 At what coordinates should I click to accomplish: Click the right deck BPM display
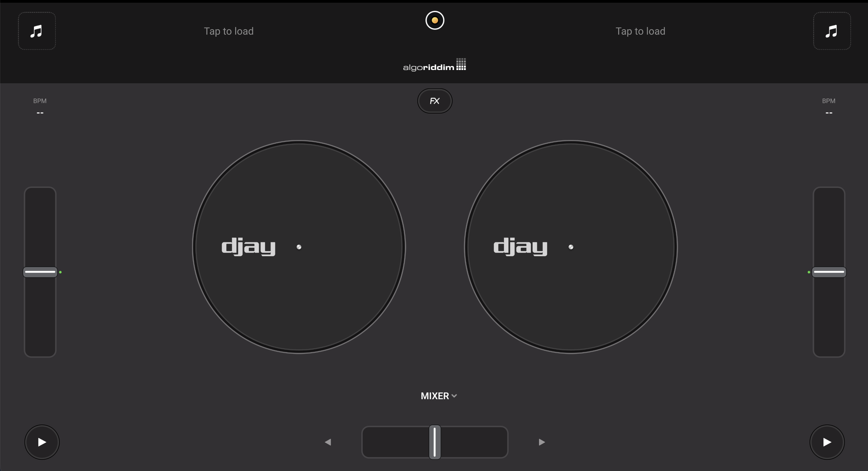point(828,106)
